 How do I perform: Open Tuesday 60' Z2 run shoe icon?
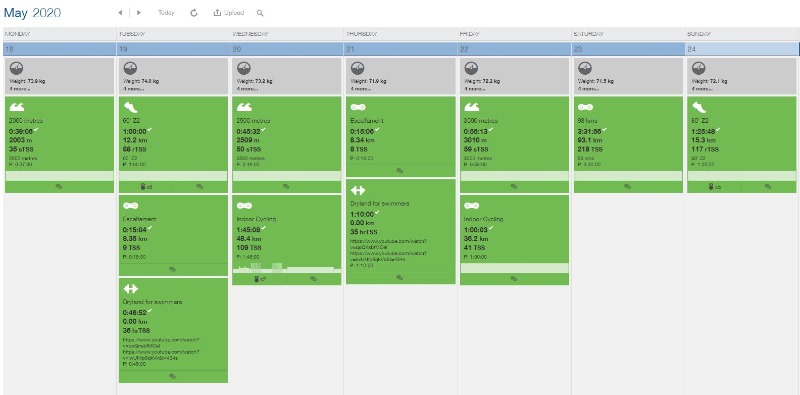coord(131,107)
